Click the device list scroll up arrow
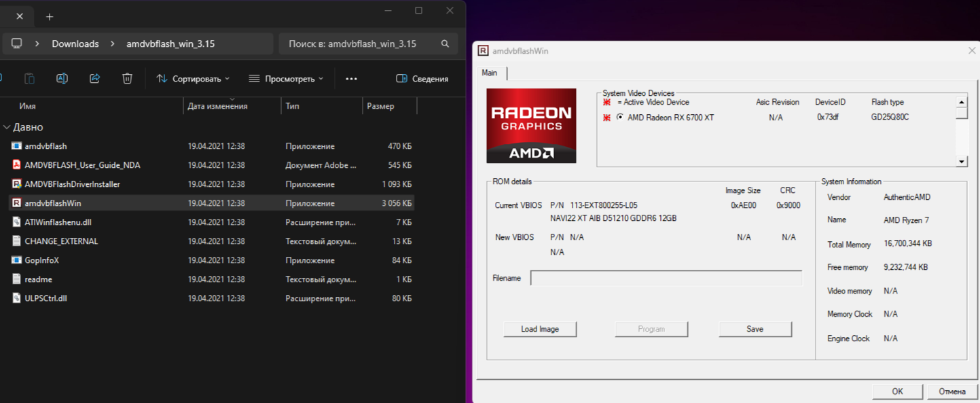 coord(962,102)
